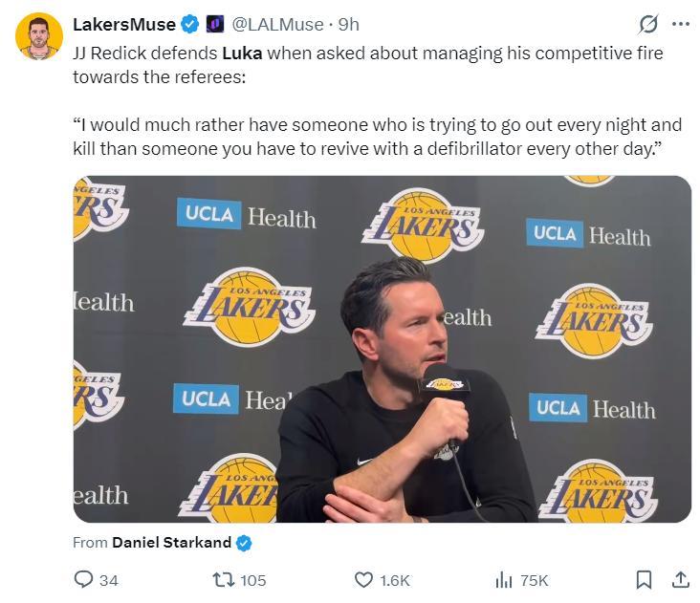Open Daniel Starkand's profile link
700x603 pixels.
coord(171,542)
